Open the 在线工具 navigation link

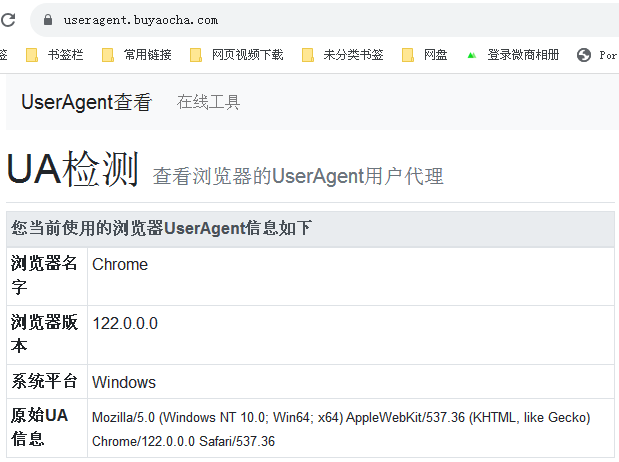pyautogui.click(x=208, y=102)
